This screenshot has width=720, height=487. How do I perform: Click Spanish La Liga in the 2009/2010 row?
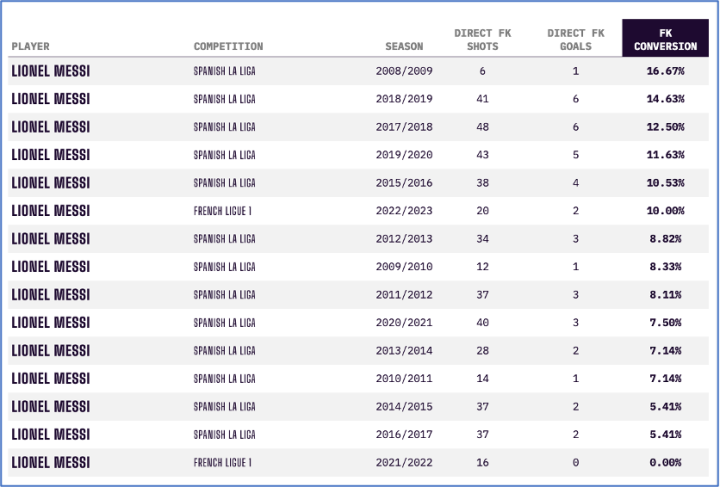pyautogui.click(x=224, y=267)
